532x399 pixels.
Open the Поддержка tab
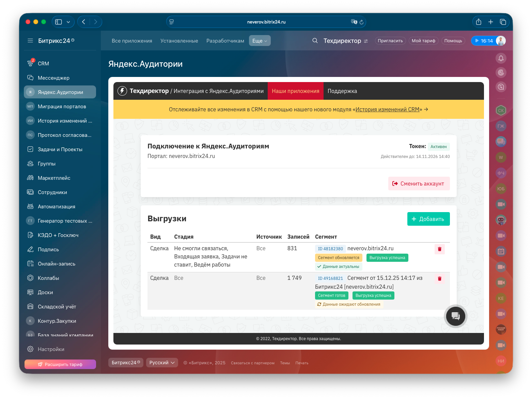point(342,91)
